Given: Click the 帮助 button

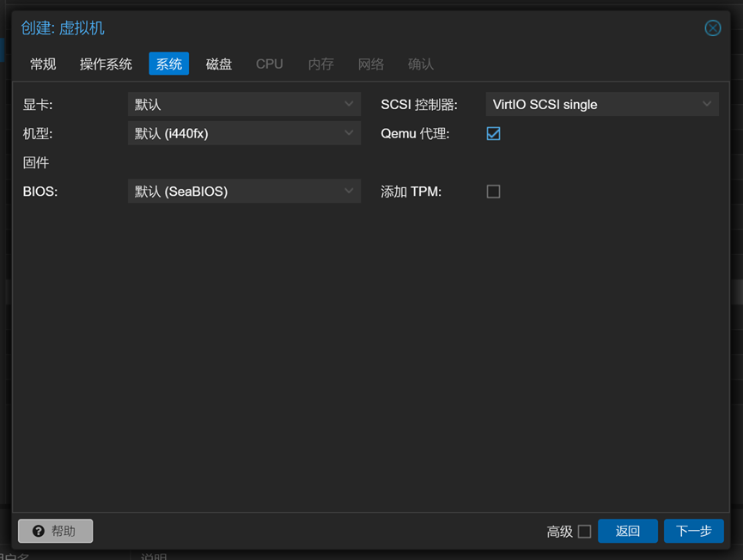Looking at the screenshot, I should pos(56,531).
